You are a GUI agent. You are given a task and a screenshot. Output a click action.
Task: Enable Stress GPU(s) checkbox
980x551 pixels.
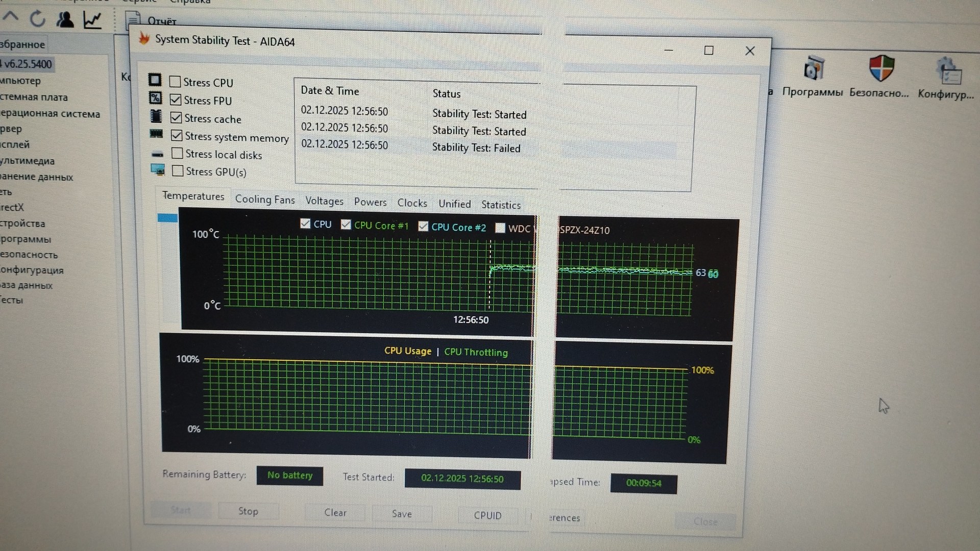point(178,171)
